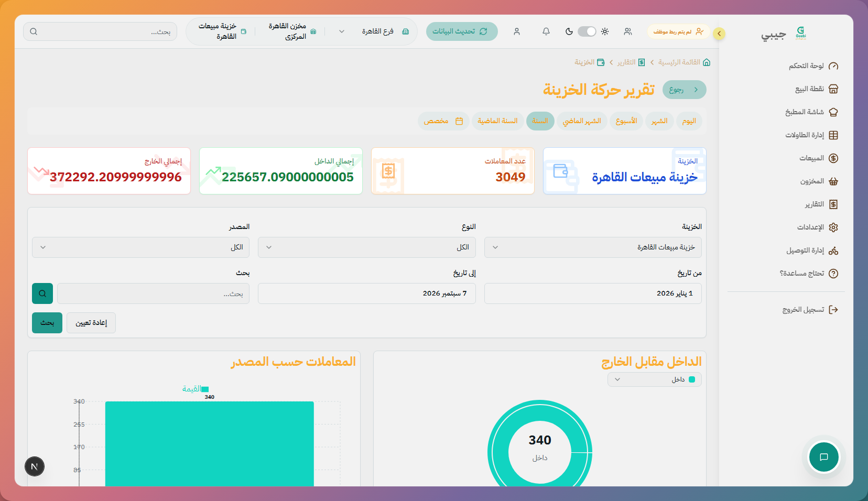The image size is (868, 501).
Task: Click الخزينة breadcrumb item
Action: tap(590, 62)
